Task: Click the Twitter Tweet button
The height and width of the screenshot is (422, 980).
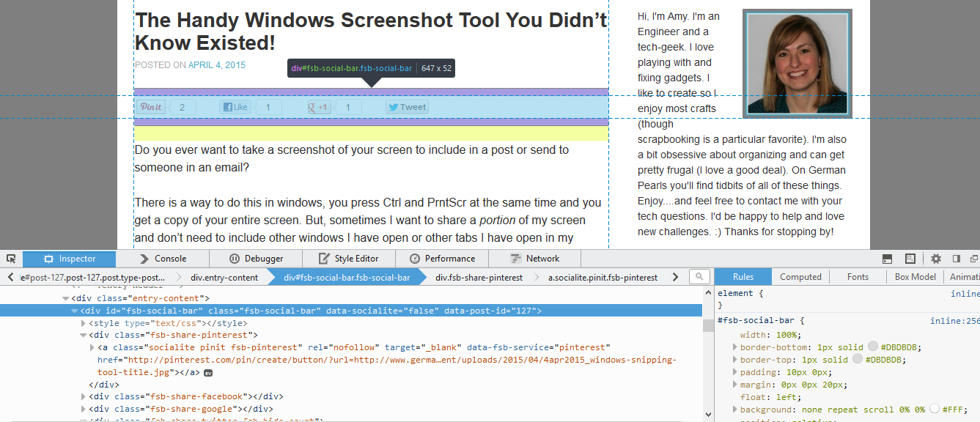Action: point(407,107)
